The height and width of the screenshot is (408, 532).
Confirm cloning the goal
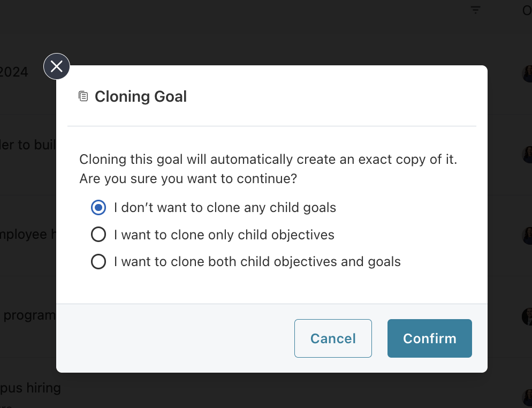coord(429,338)
